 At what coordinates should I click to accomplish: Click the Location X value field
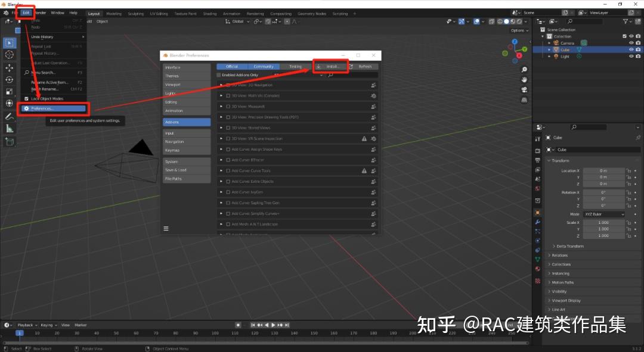coord(603,171)
